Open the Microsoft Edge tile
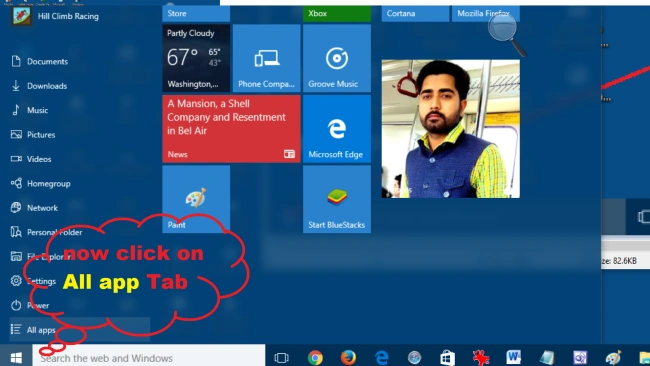 click(337, 129)
